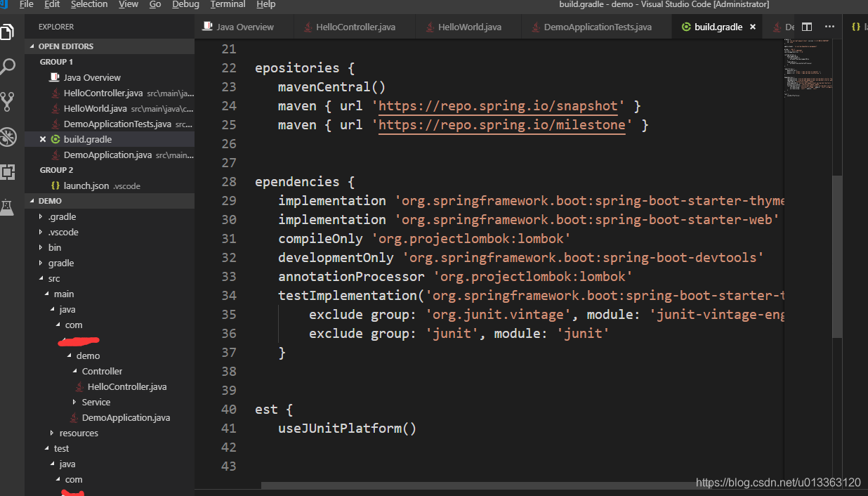This screenshot has height=496, width=868.
Task: Click line number 31 in gutter
Action: (x=229, y=239)
